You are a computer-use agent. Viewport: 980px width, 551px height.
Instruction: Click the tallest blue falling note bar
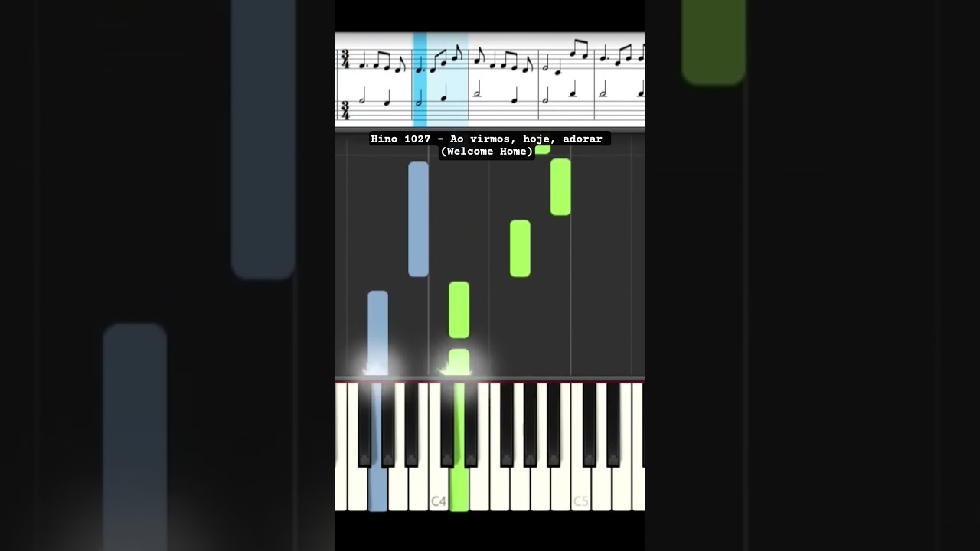(x=418, y=219)
